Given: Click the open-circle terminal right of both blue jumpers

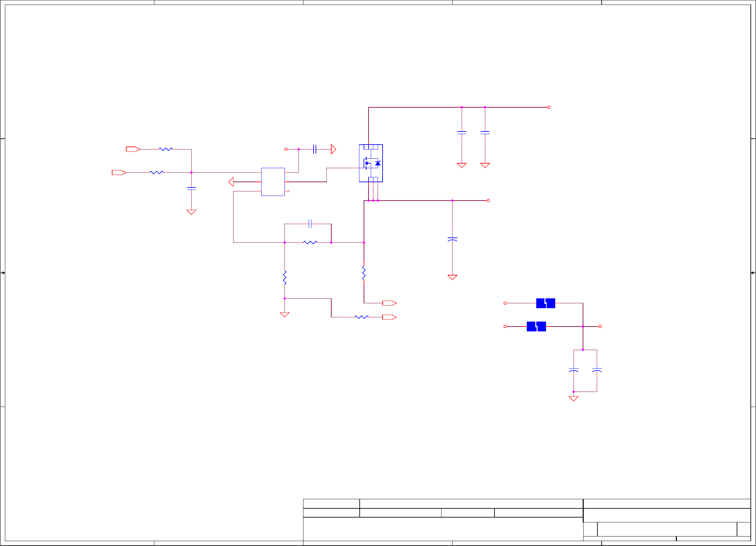Looking at the screenshot, I should [x=600, y=326].
